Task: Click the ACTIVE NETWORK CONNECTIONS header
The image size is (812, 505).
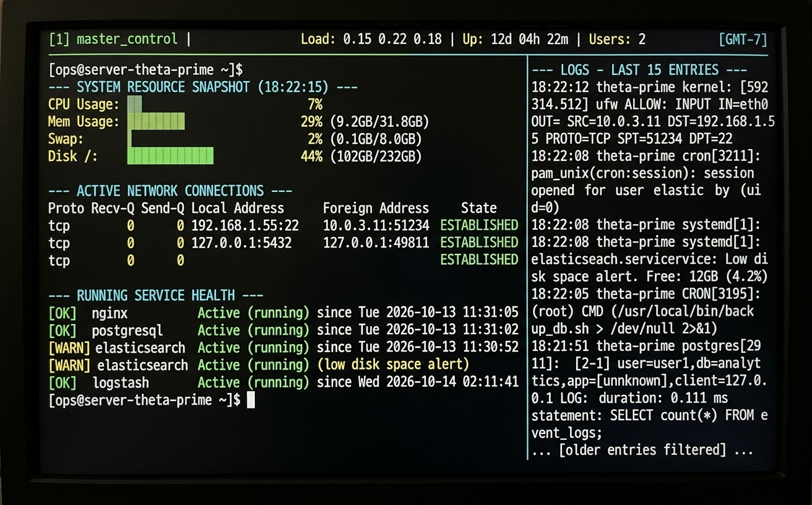Action: (x=170, y=191)
